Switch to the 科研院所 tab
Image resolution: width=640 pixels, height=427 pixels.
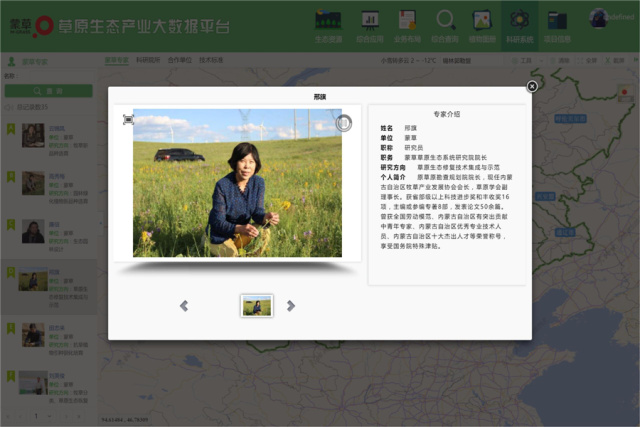(x=148, y=60)
